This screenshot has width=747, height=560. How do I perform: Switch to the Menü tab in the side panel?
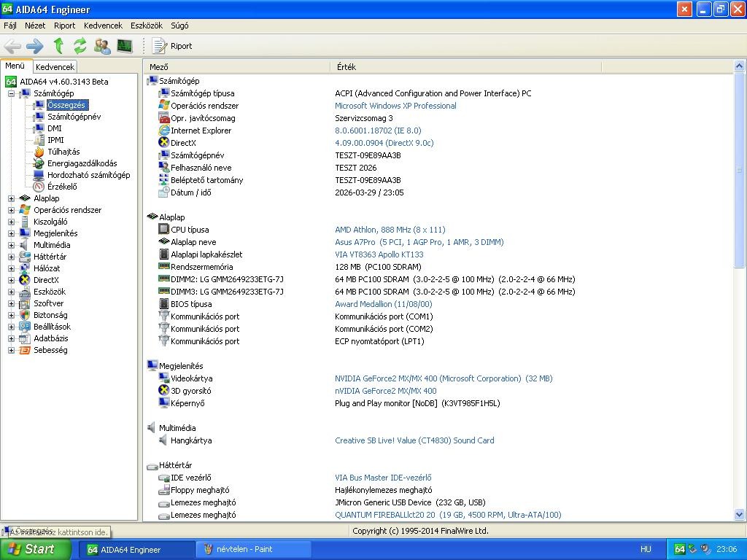click(15, 66)
